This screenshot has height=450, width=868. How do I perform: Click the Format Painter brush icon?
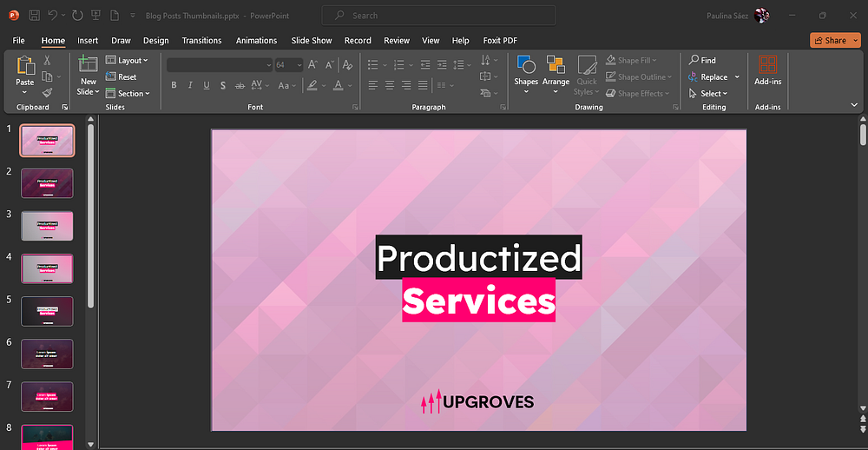coord(48,92)
